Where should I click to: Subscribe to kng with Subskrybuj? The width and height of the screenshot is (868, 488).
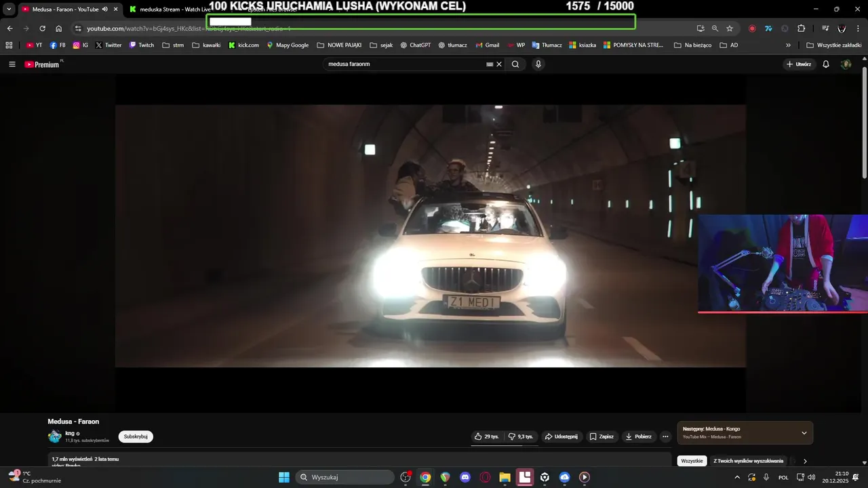[136, 436]
